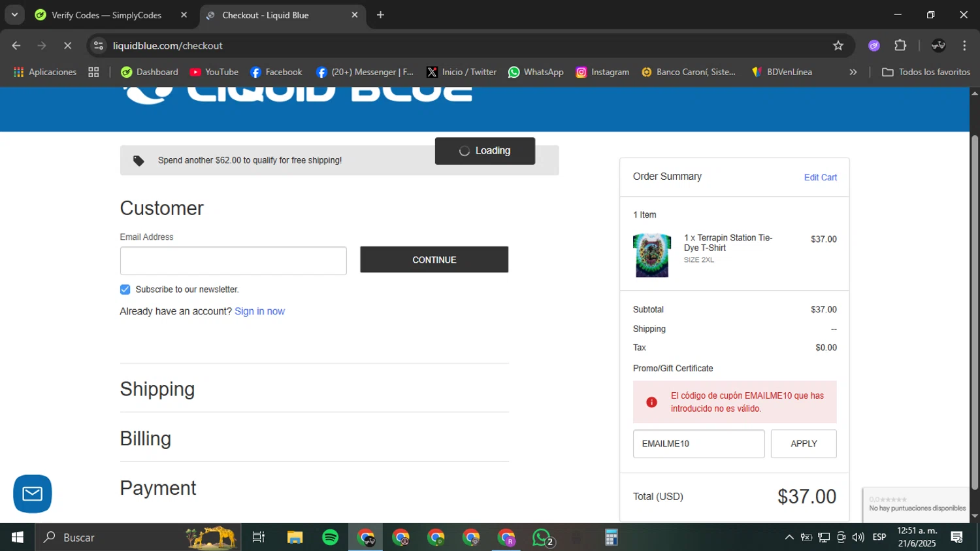This screenshot has height=551, width=980.
Task: View site information icon in address bar
Action: coord(99,46)
